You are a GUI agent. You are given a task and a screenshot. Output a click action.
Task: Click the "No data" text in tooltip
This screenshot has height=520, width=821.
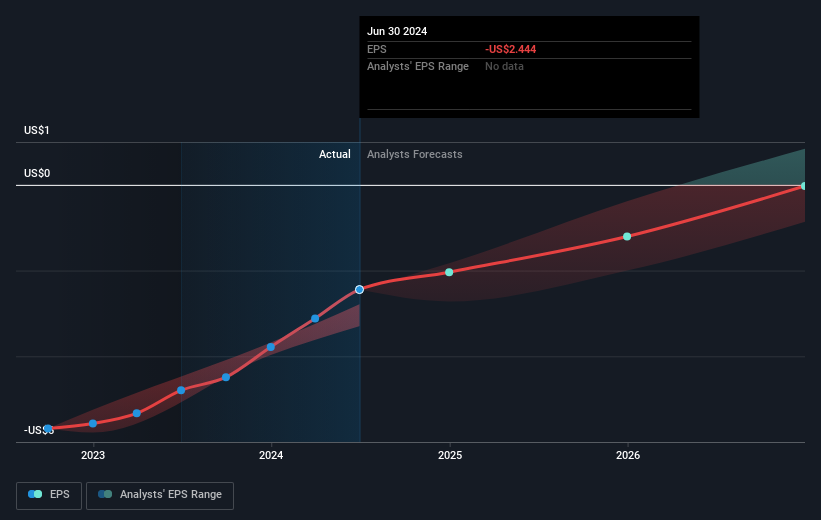[504, 67]
